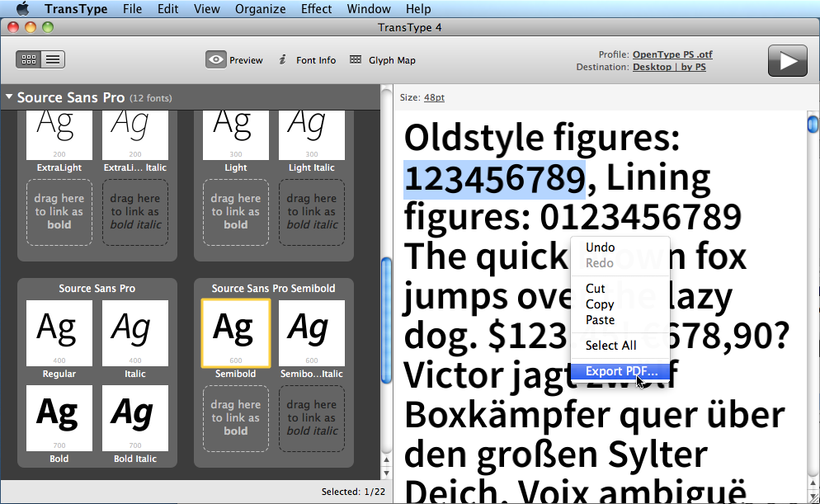Select the Italic 400 font thumbnail
The image size is (820, 504).
[135, 333]
